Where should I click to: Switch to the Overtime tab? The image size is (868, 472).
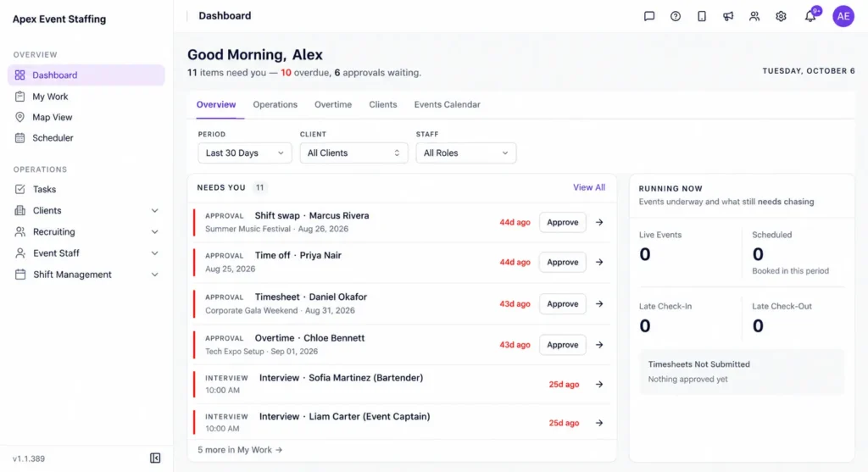coord(333,104)
